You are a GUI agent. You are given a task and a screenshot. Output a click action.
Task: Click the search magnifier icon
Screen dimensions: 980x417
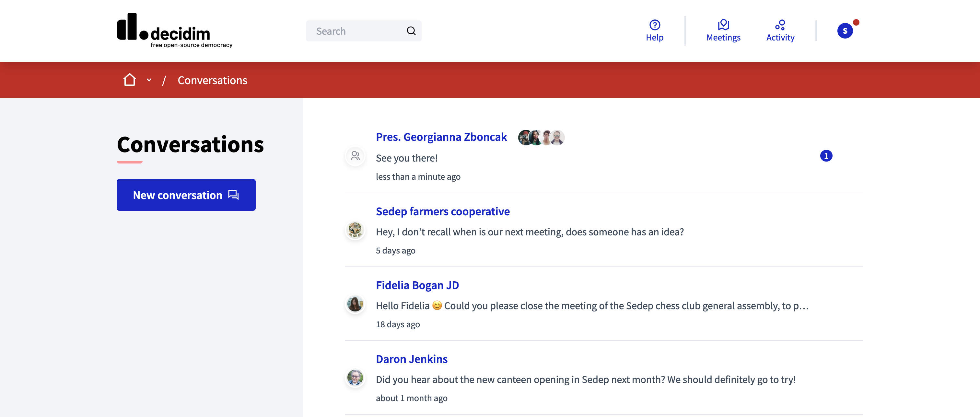[411, 30]
